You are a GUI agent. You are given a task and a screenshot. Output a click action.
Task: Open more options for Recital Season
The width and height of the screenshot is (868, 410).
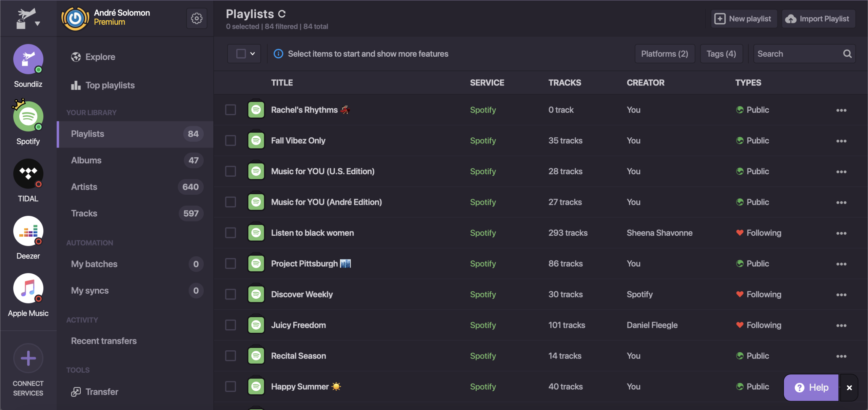(841, 356)
